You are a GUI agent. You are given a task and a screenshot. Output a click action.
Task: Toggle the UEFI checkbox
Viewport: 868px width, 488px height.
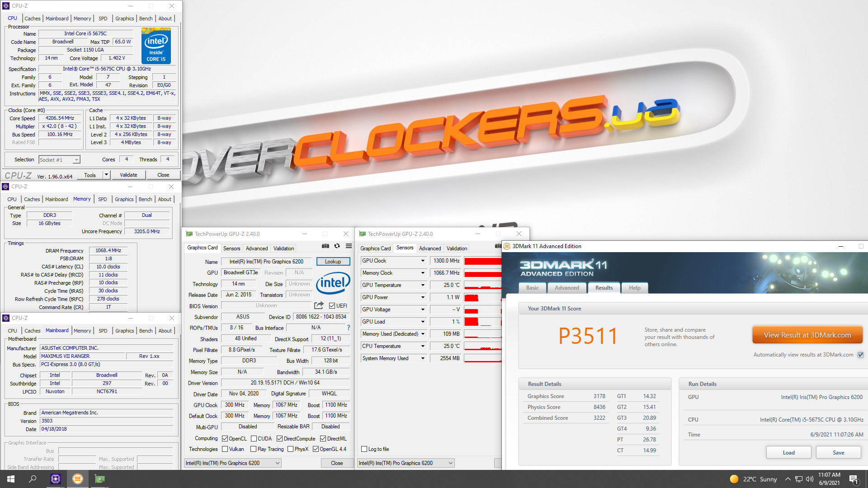332,306
